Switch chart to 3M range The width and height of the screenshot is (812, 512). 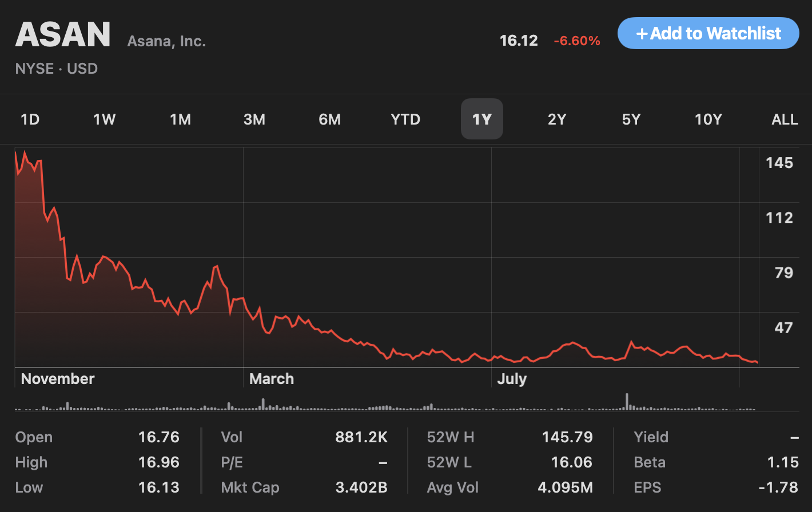coord(254,119)
